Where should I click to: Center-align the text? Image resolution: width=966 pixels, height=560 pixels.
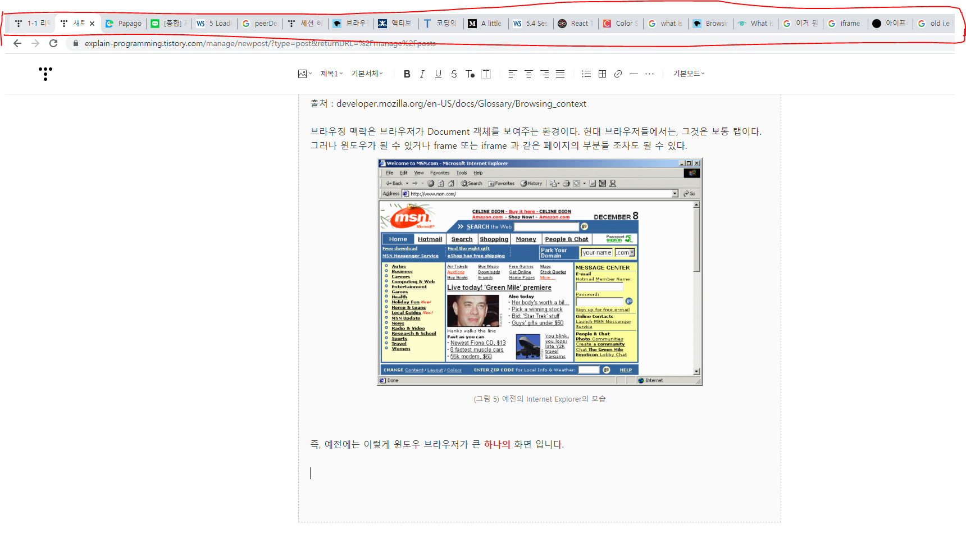(x=528, y=74)
